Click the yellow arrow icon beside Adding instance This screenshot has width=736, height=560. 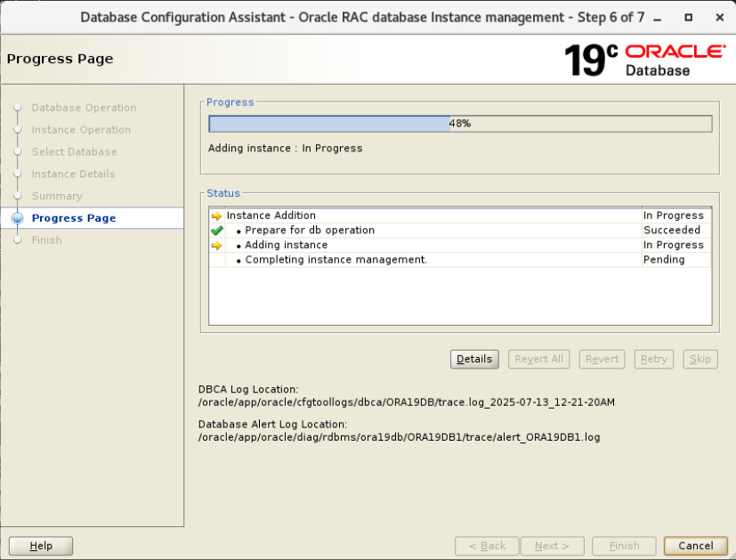click(216, 246)
